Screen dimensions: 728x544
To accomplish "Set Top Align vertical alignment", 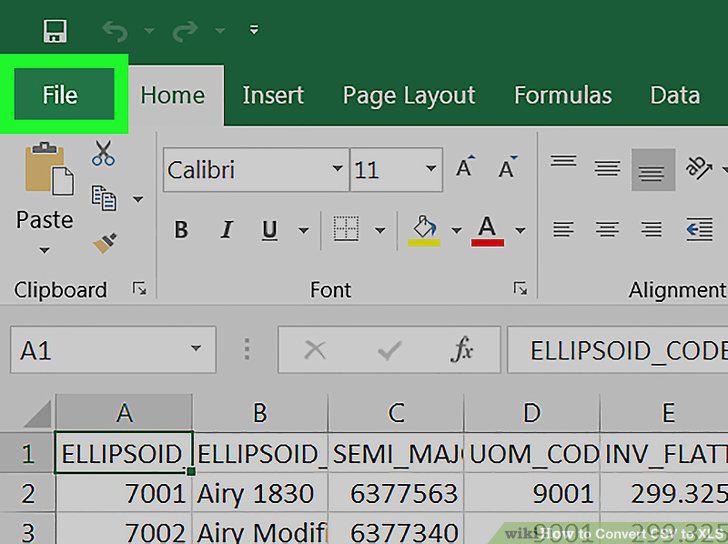I will (x=563, y=162).
